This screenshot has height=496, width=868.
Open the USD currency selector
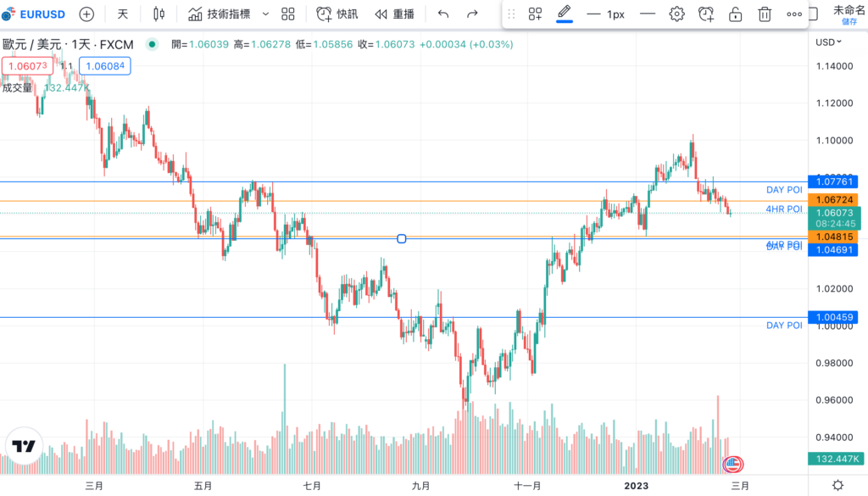point(828,42)
